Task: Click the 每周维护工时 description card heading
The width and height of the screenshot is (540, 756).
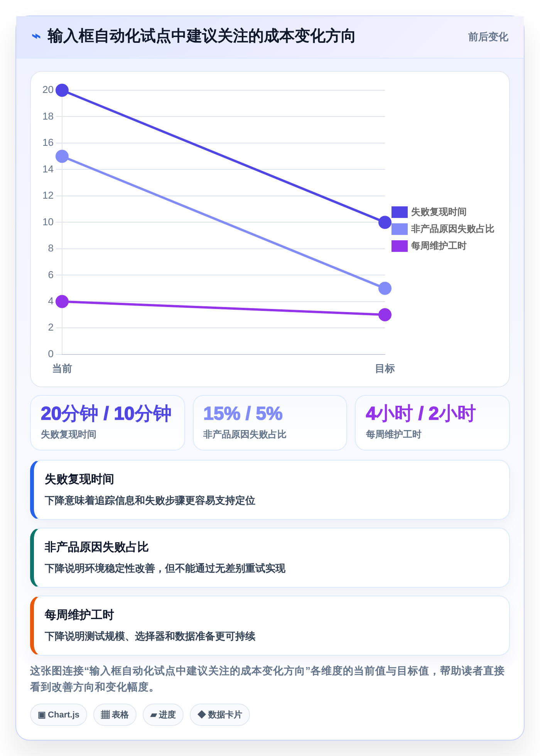Action: pyautogui.click(x=79, y=615)
